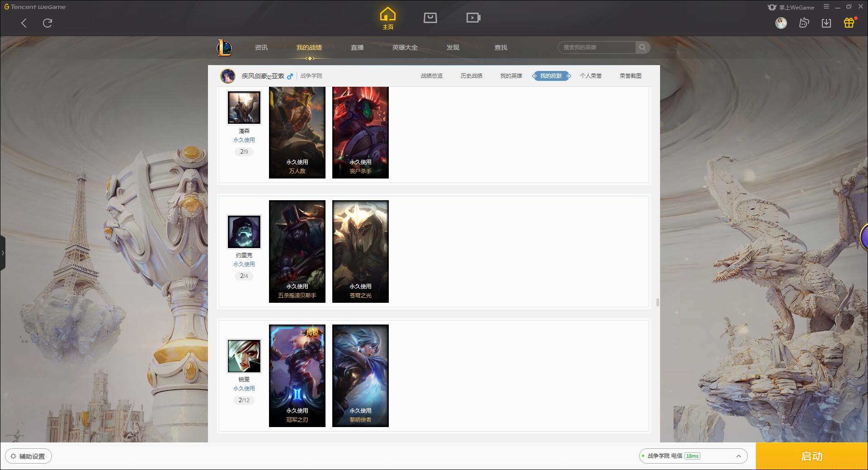868x470 pixels.
Task: Click the 战争学院 server label by name
Action: 311,76
